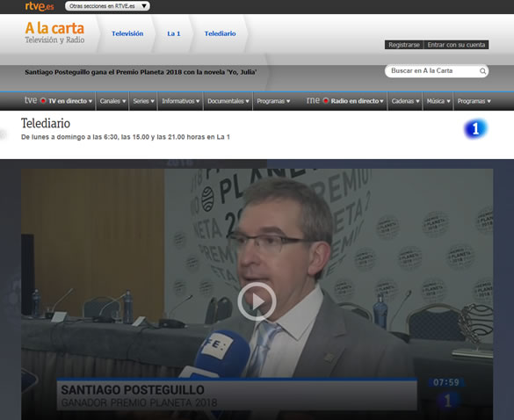514x420 pixels.
Task: Expand the Cadenas menu
Action: (x=405, y=101)
